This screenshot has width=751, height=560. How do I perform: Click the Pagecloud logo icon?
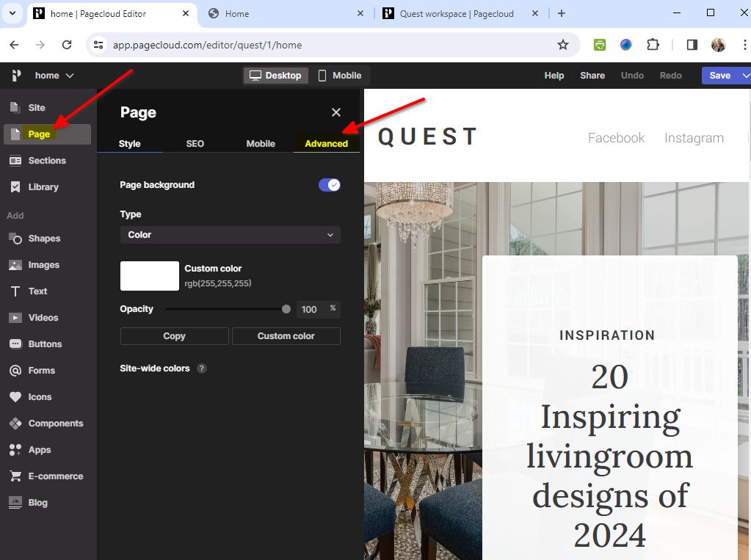16,75
